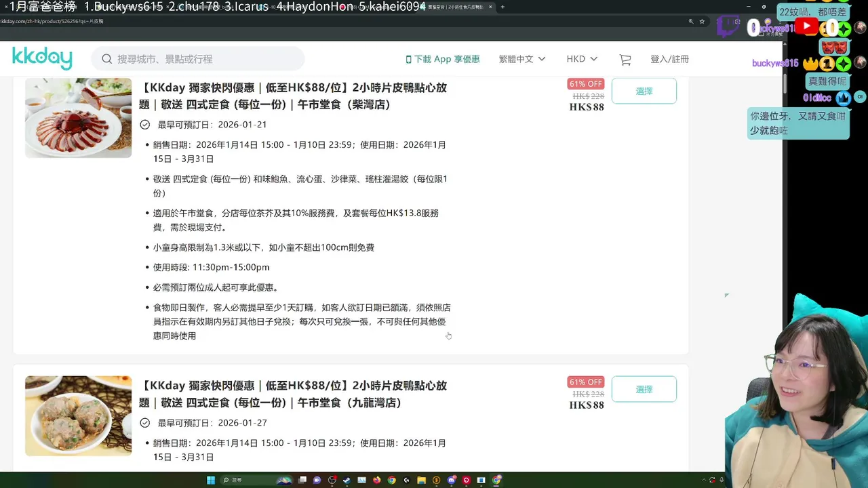Open Photos app in taskbar
The image size is (868, 488).
click(x=361, y=480)
